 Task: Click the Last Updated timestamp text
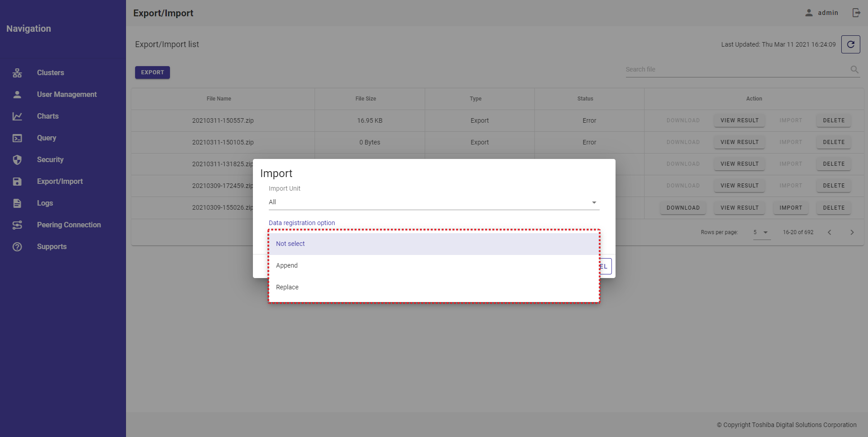pos(778,44)
